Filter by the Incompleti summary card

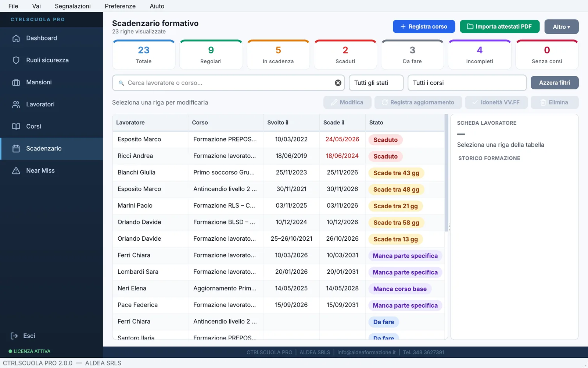tap(480, 54)
